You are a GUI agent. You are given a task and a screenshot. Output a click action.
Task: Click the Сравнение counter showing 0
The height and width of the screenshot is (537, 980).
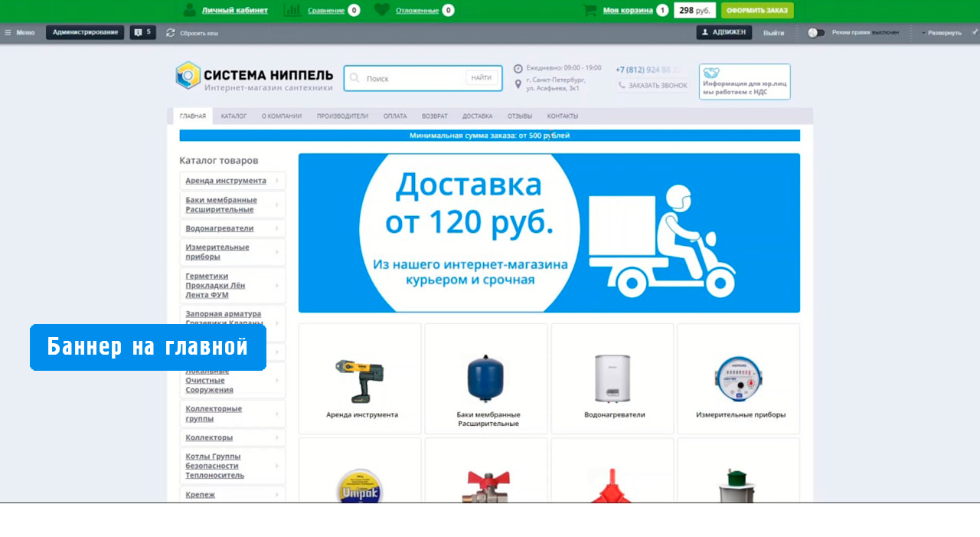click(x=354, y=10)
